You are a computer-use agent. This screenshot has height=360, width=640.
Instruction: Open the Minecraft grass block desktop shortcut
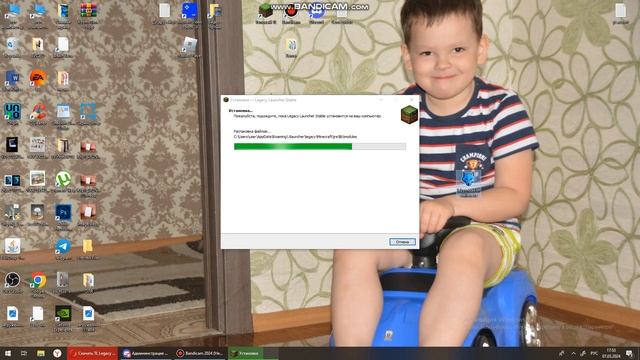click(265, 11)
